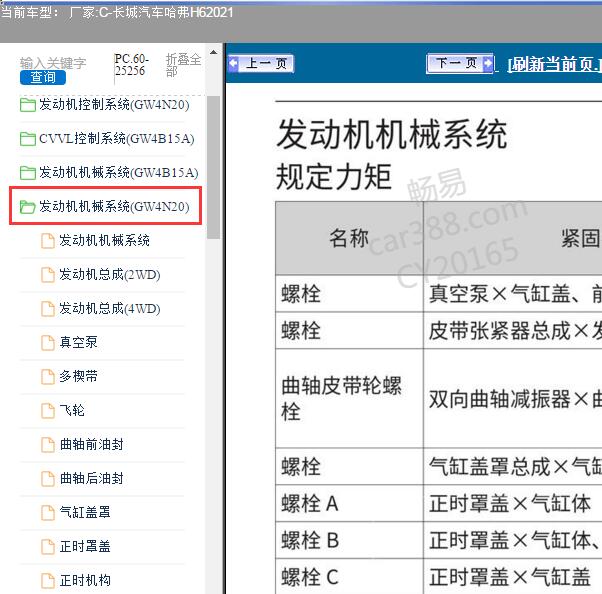Click the 折叠全部 collapse all link
Viewport: 602px width, 594px height.
183,65
